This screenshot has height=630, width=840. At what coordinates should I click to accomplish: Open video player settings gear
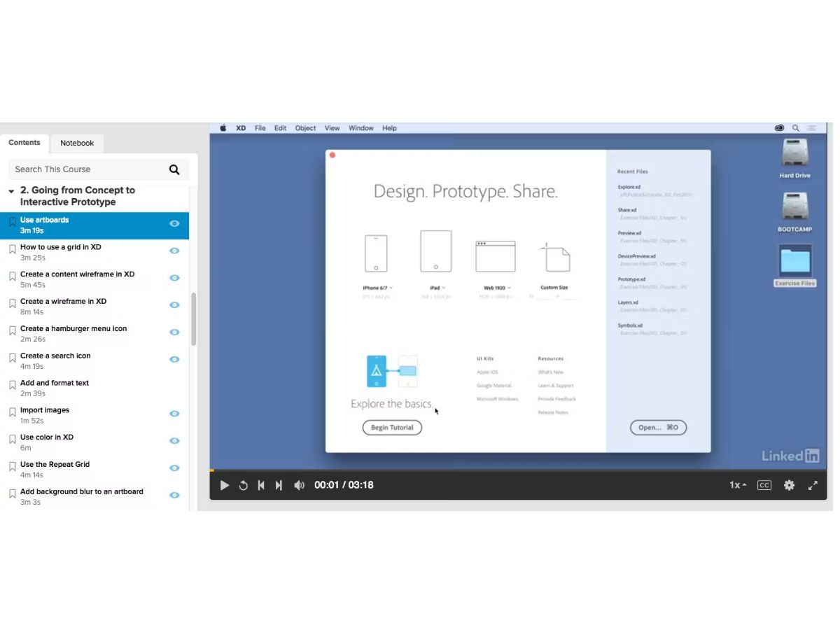pos(789,485)
